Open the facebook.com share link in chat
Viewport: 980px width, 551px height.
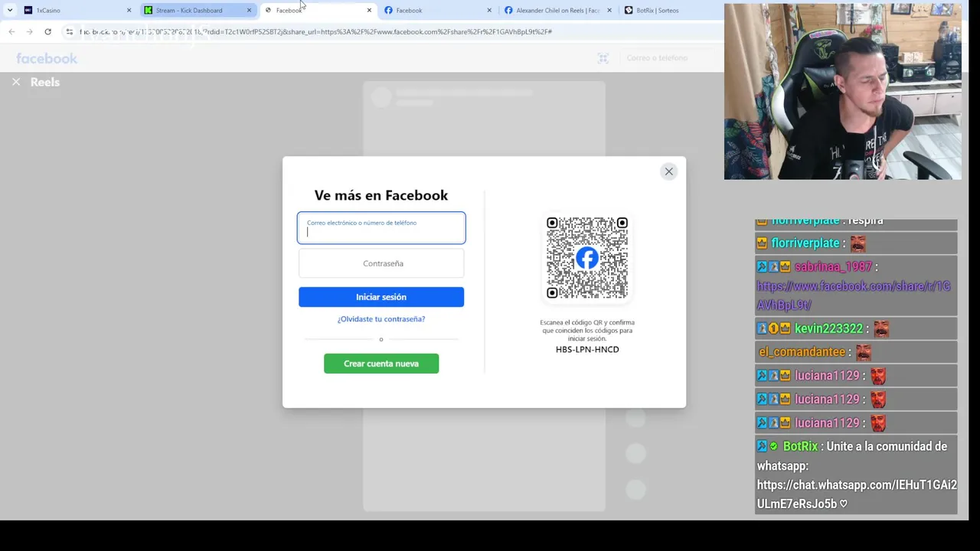(x=854, y=295)
